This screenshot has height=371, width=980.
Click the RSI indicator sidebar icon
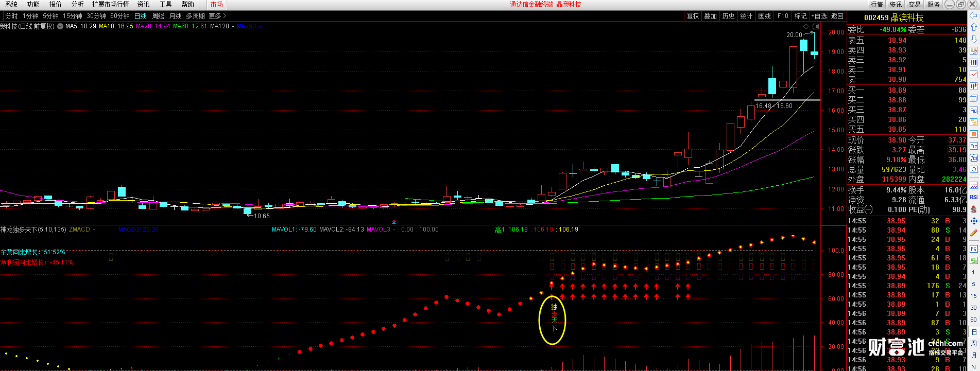click(974, 197)
